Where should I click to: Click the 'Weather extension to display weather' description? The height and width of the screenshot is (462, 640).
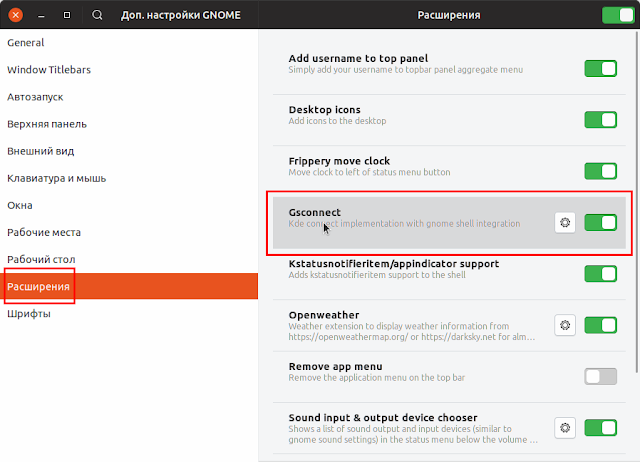[x=411, y=331]
